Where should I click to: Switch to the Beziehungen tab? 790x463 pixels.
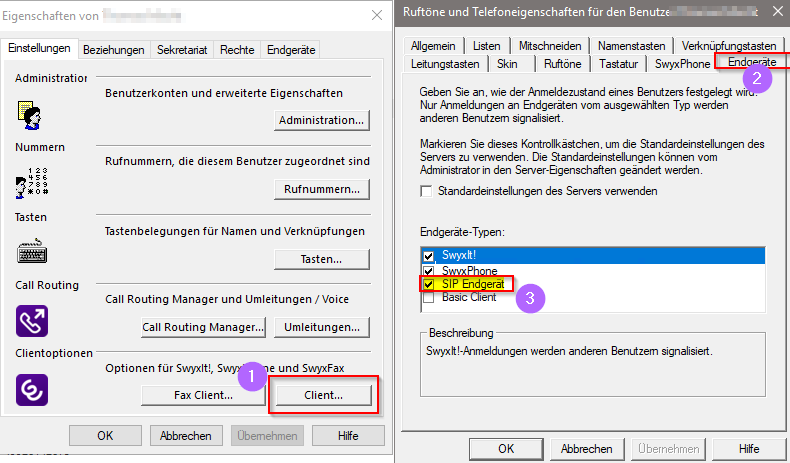coord(114,50)
